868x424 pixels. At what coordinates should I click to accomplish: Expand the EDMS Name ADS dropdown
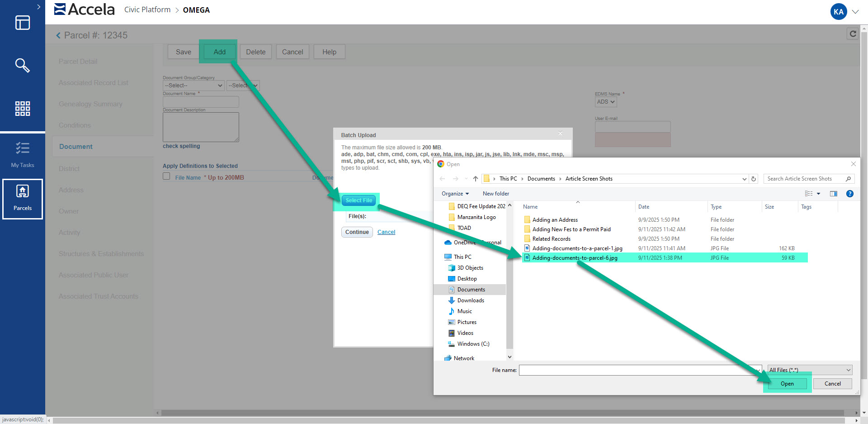coord(605,102)
